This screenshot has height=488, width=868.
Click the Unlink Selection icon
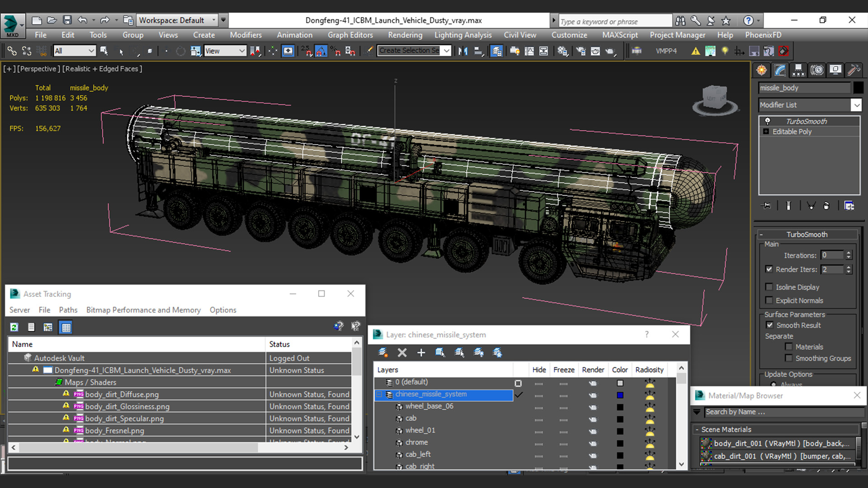pyautogui.click(x=27, y=51)
